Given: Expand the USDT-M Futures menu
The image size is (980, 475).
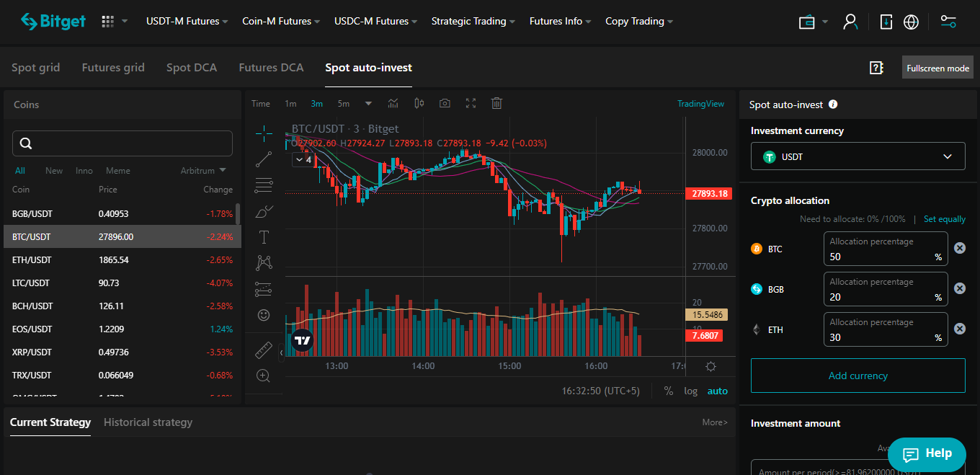Looking at the screenshot, I should tap(187, 22).
